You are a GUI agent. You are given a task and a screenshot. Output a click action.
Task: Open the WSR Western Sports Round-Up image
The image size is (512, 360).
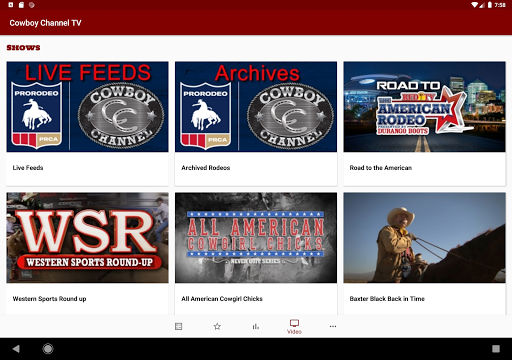(x=87, y=238)
